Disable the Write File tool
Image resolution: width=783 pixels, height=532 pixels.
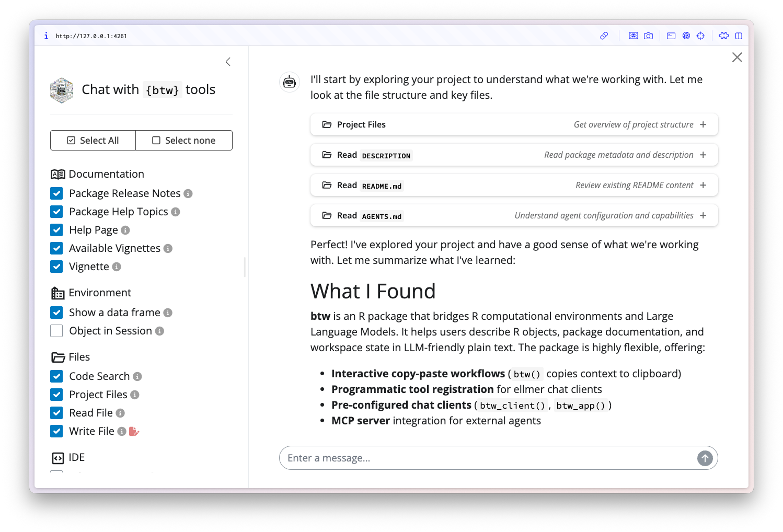[56, 431]
